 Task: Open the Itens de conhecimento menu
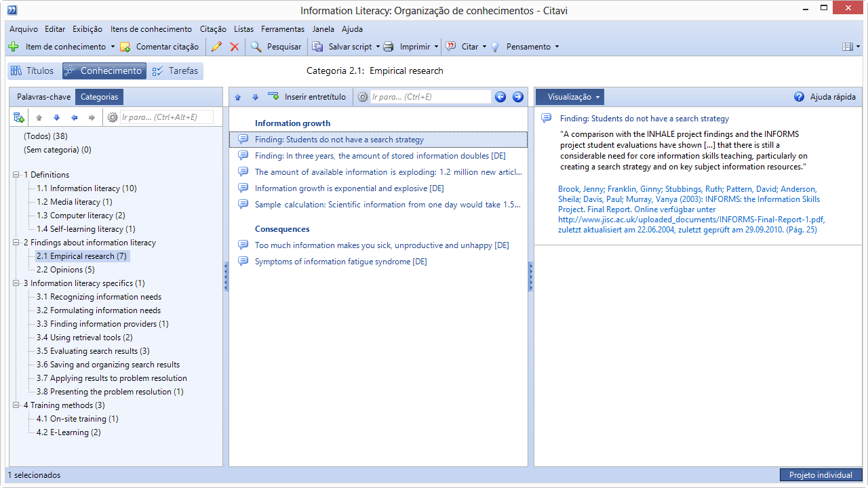coord(151,29)
